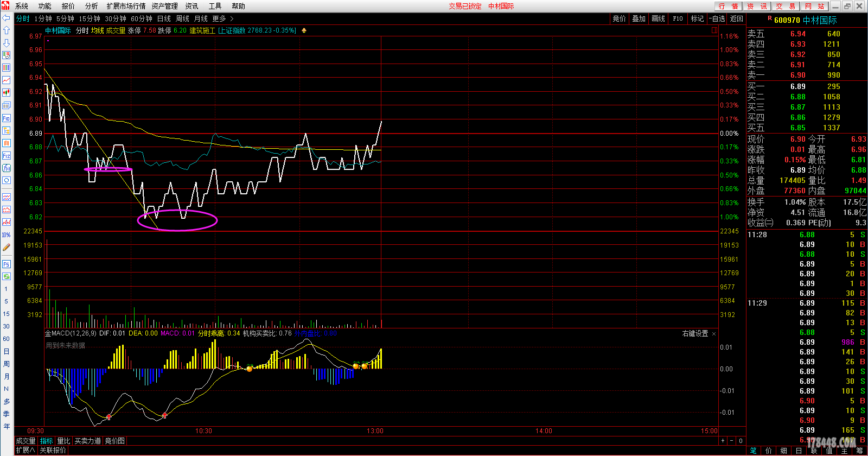Open the 工具 menu

pos(215,6)
